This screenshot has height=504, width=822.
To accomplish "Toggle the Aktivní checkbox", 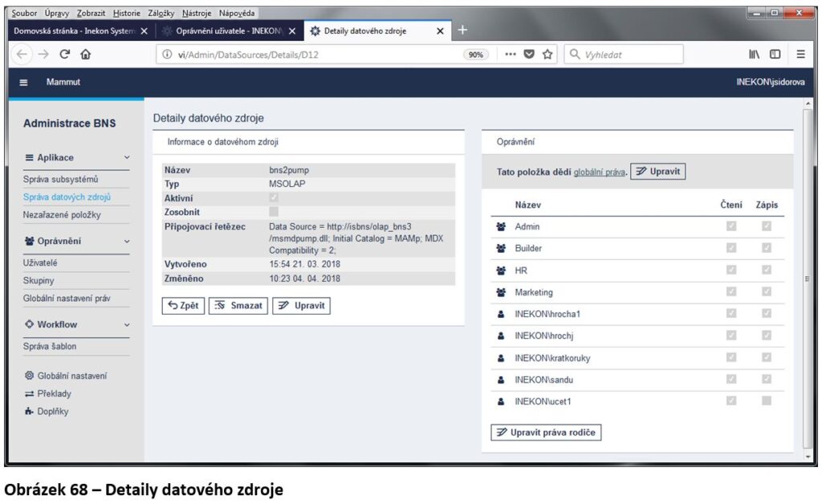I will point(274,197).
